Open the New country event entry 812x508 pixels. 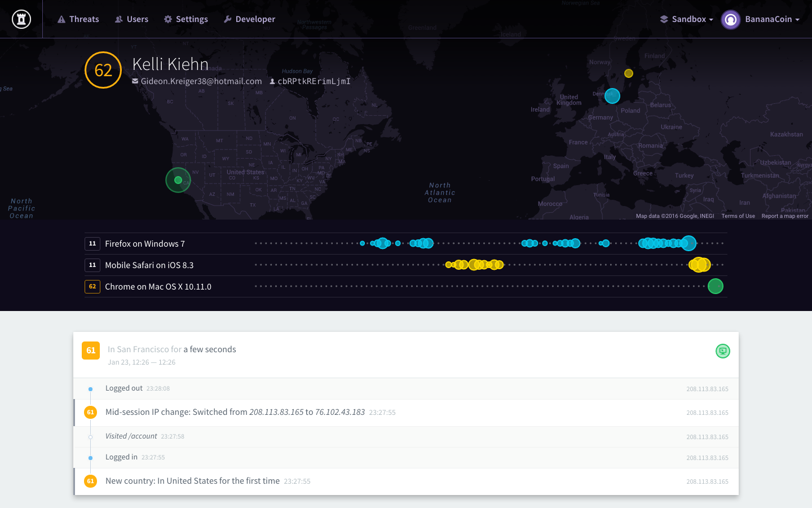(192, 481)
